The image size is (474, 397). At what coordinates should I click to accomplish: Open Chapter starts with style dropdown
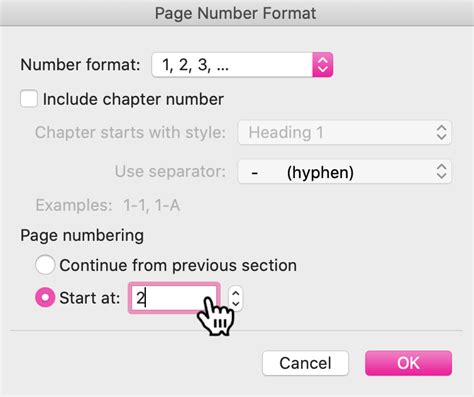pos(345,132)
